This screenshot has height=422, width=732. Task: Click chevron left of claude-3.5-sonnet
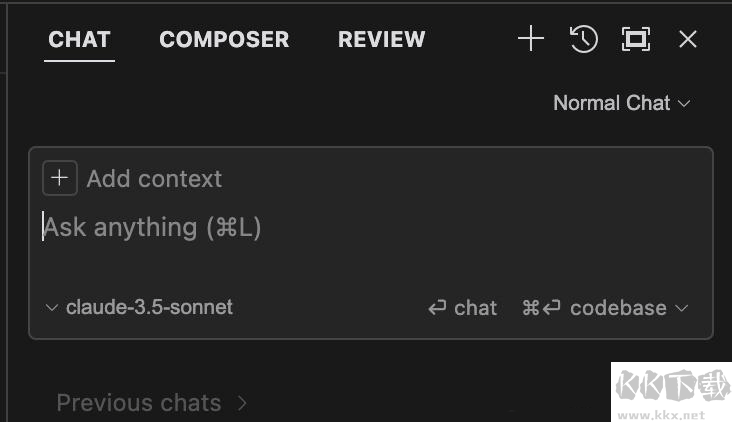[53, 308]
